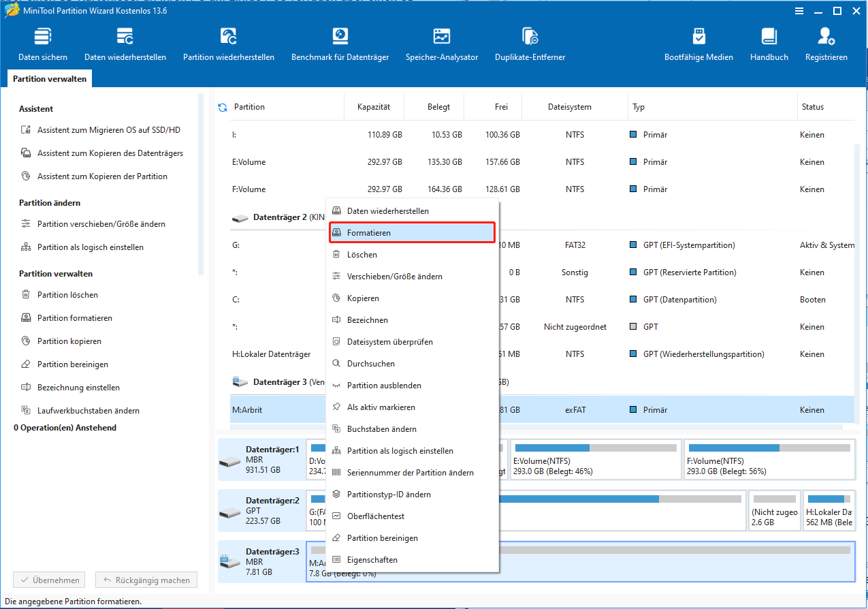Select Löschen in the context menu
The height and width of the screenshot is (609, 868).
point(413,255)
